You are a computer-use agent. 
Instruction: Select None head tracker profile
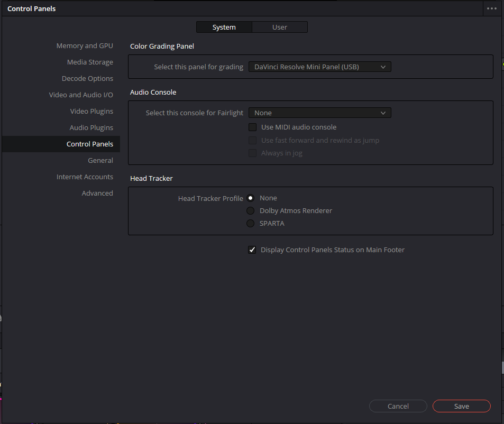[x=250, y=198]
